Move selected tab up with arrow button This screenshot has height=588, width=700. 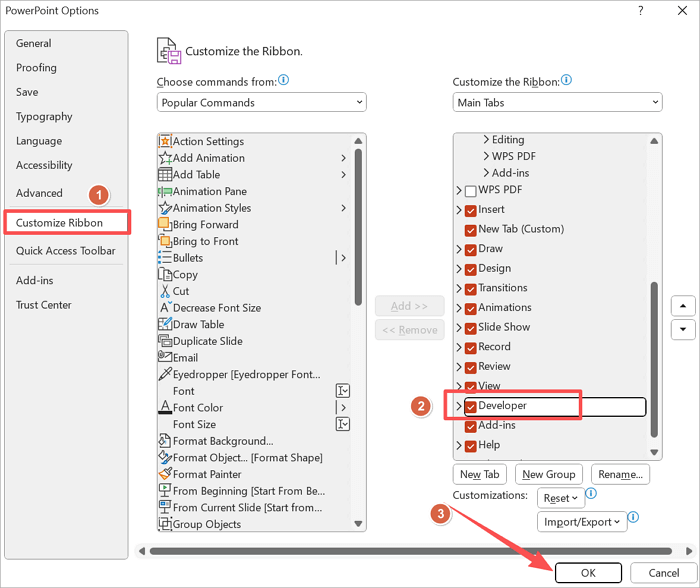[683, 306]
